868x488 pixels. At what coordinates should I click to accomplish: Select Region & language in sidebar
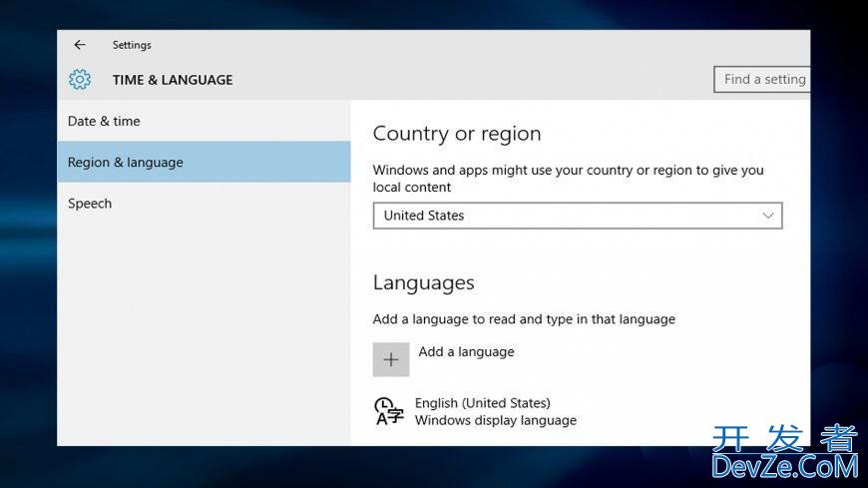pyautogui.click(x=204, y=162)
